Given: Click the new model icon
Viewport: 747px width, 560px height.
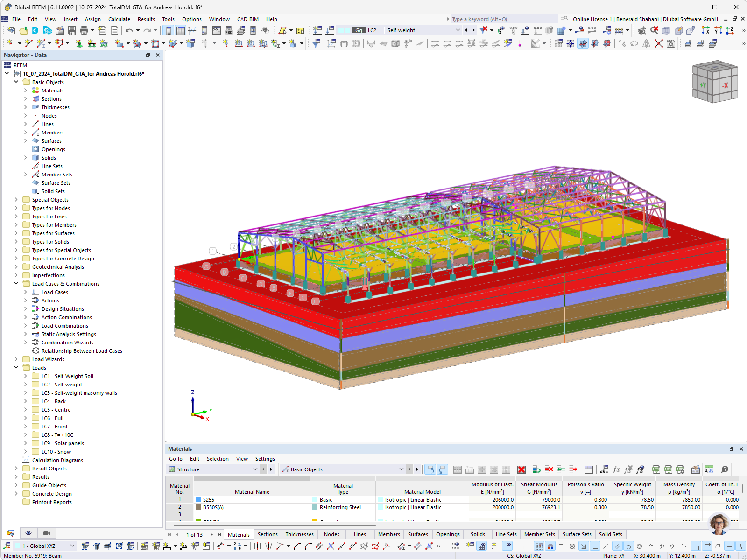Looking at the screenshot, I should point(11,30).
